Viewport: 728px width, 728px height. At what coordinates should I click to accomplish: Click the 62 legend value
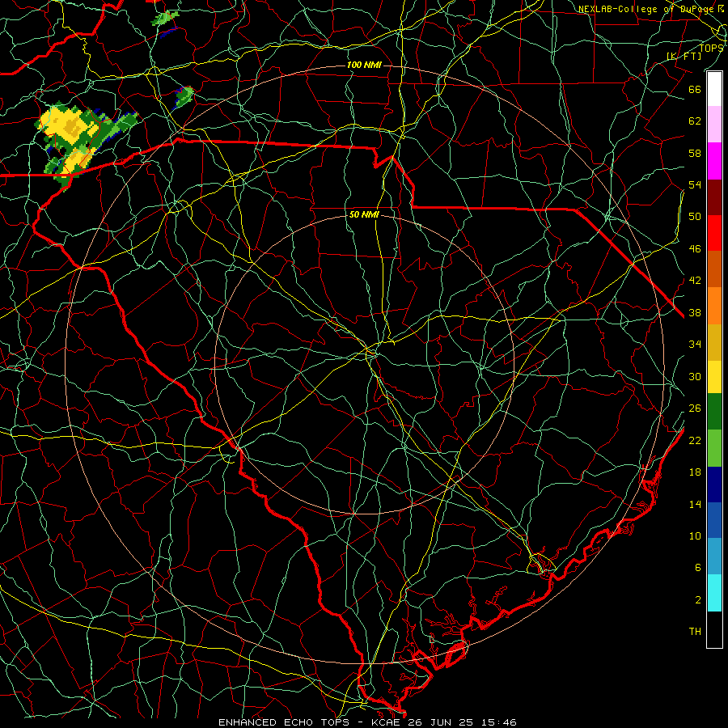click(x=695, y=121)
